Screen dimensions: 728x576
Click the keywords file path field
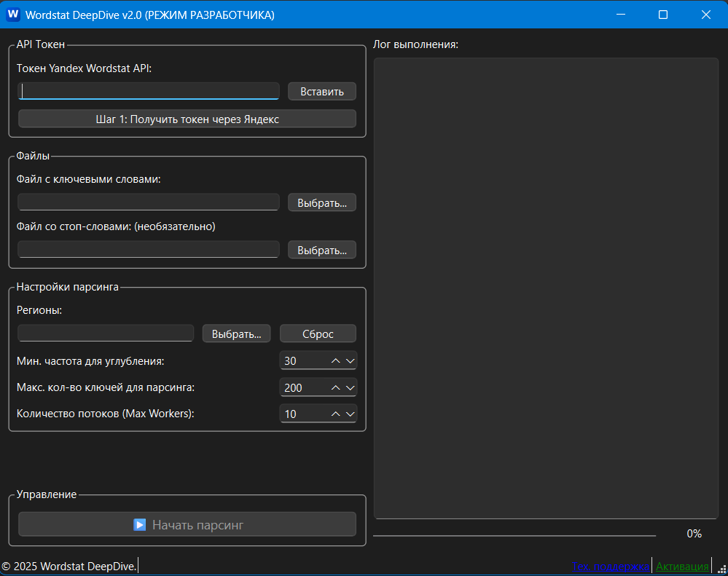click(x=149, y=202)
